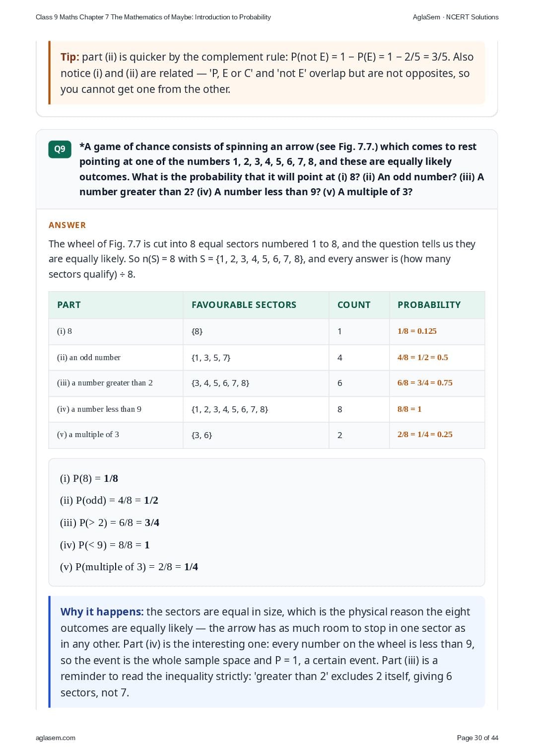Image resolution: width=534 pixels, height=756 pixels.
Task: Click the 4/8 = 1/2 = 0.5 cell
Action: pyautogui.click(x=422, y=358)
